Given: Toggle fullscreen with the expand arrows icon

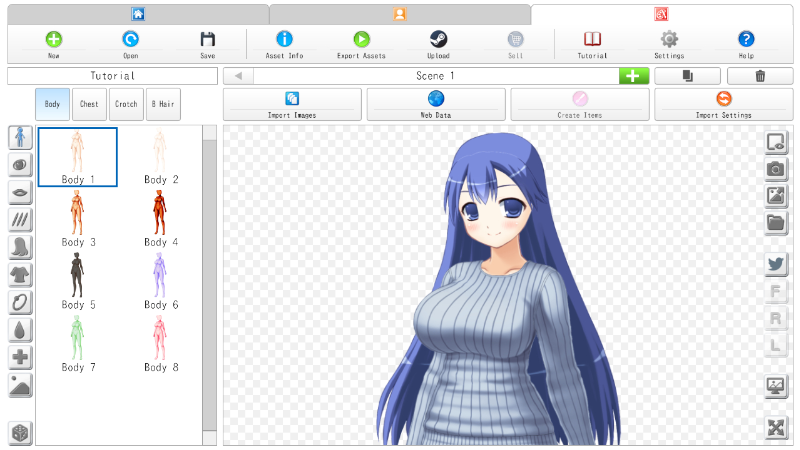Looking at the screenshot, I should (x=776, y=428).
